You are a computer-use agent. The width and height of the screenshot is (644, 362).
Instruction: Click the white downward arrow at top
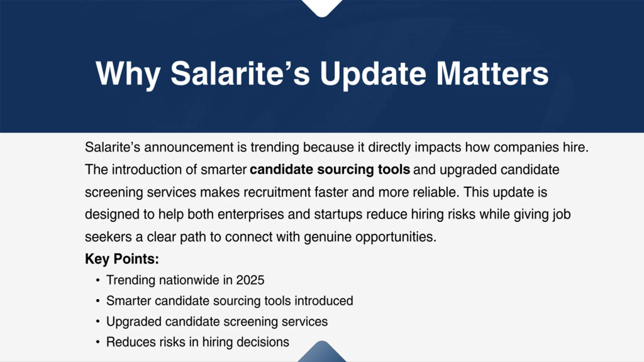(322, 8)
